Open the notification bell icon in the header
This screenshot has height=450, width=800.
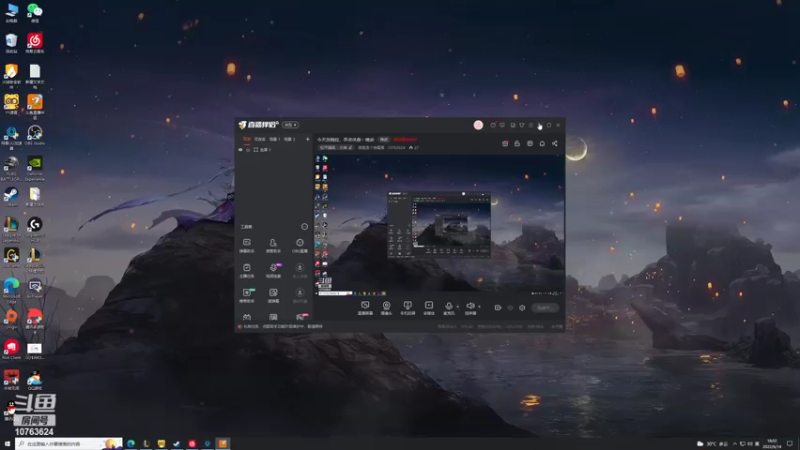[542, 143]
